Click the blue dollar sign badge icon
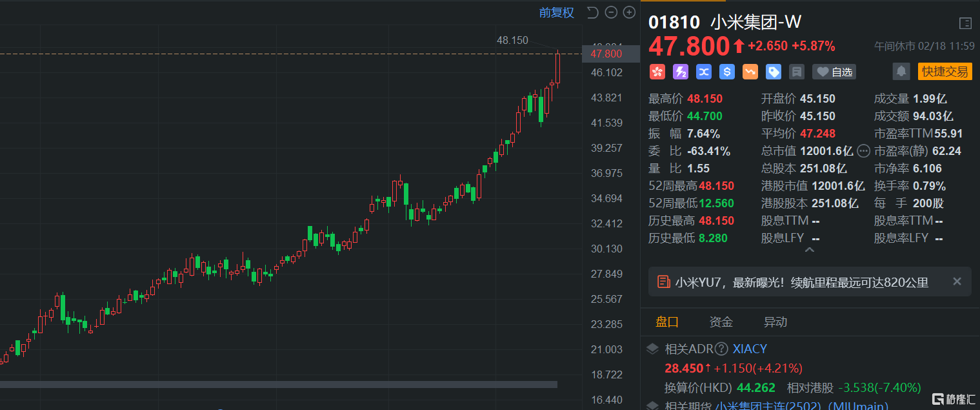 point(727,72)
